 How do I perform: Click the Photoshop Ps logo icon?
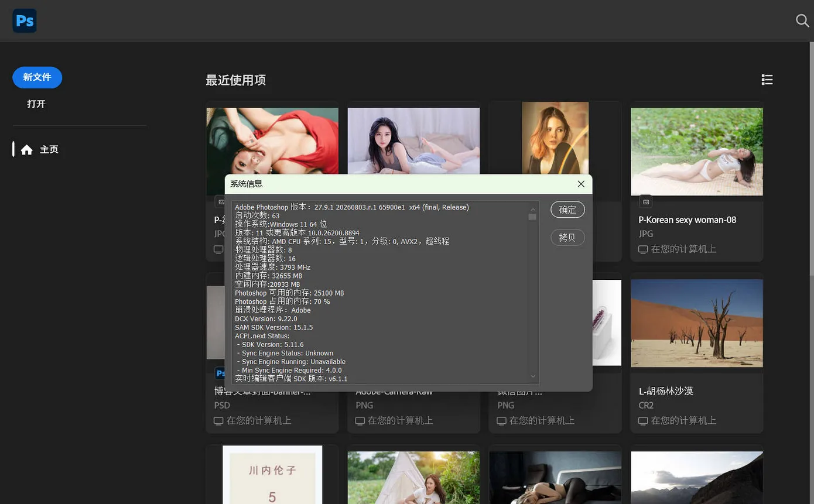click(x=25, y=21)
